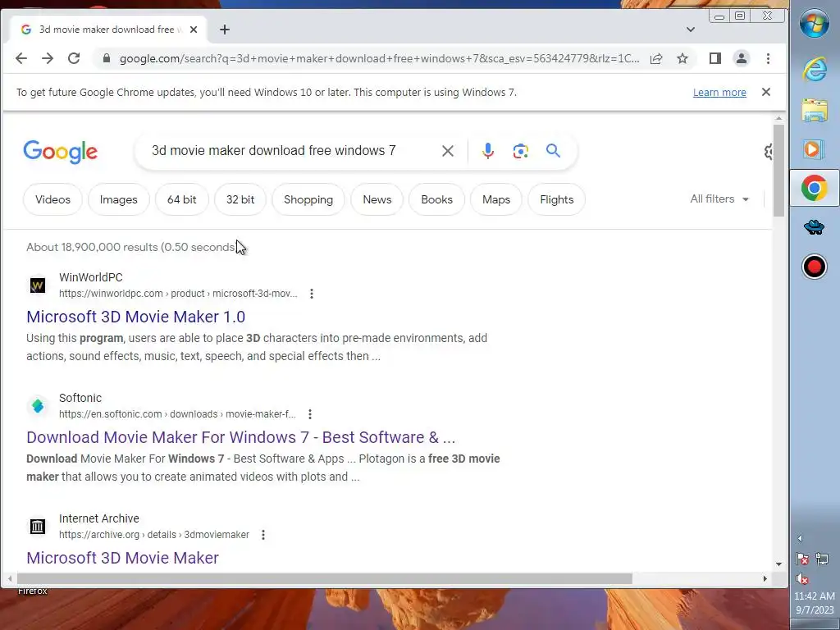Close the 3d movie maker tab
This screenshot has height=630, width=840.
pyautogui.click(x=194, y=30)
